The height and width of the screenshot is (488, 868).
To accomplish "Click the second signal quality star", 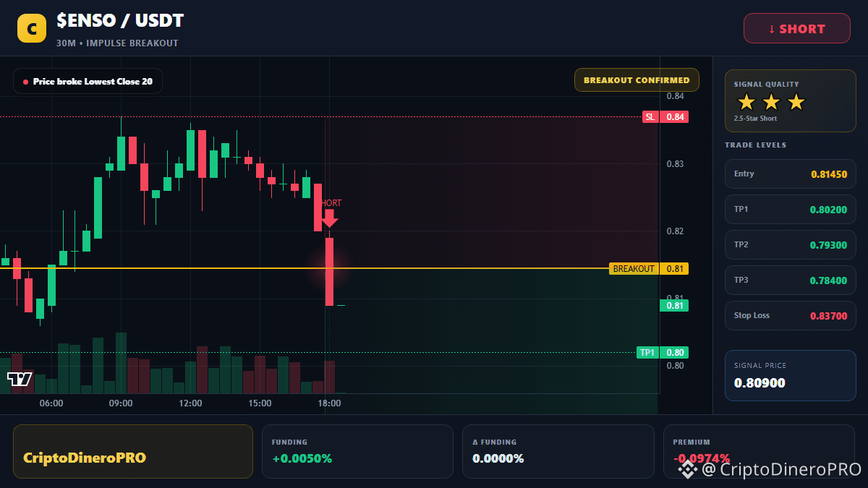I will pos(771,102).
